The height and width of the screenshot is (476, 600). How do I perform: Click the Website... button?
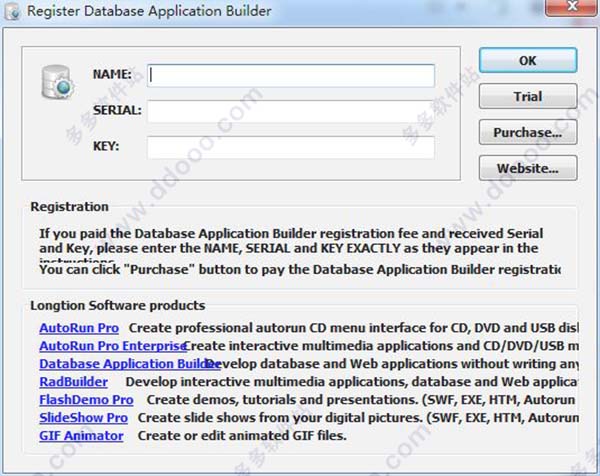click(528, 168)
